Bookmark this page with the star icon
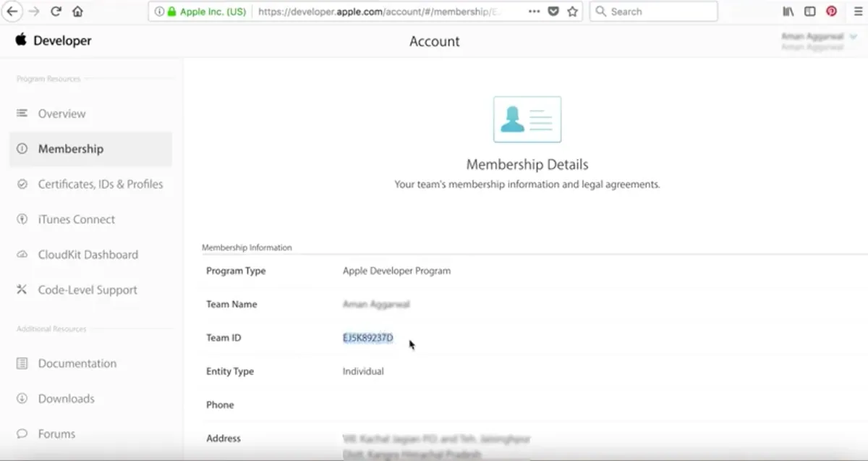 [x=573, y=12]
